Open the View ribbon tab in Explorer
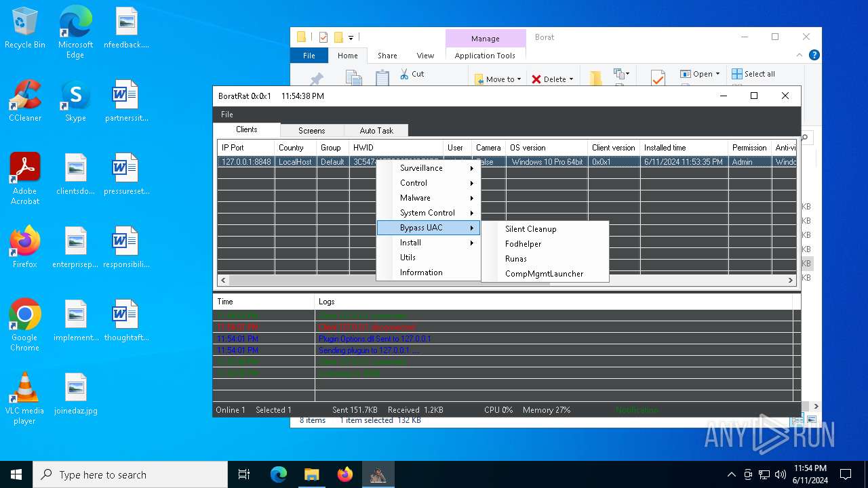 (x=425, y=56)
